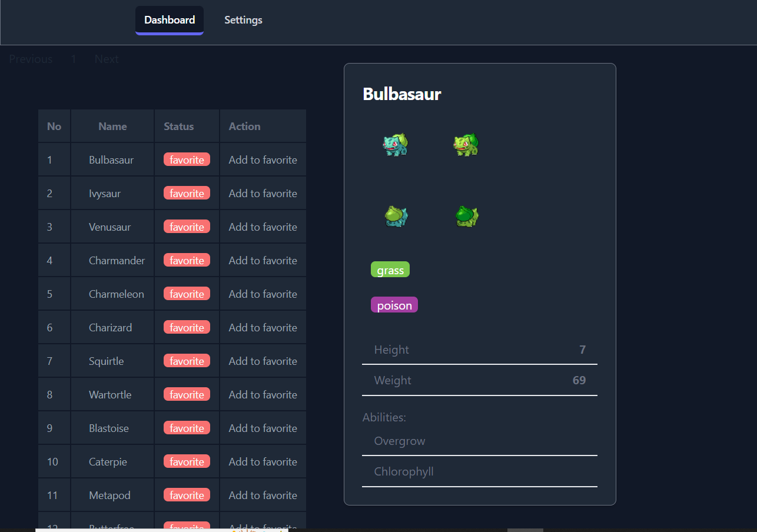
Task: Click Bulbasaur's front-facing sprite
Action: coord(396,144)
